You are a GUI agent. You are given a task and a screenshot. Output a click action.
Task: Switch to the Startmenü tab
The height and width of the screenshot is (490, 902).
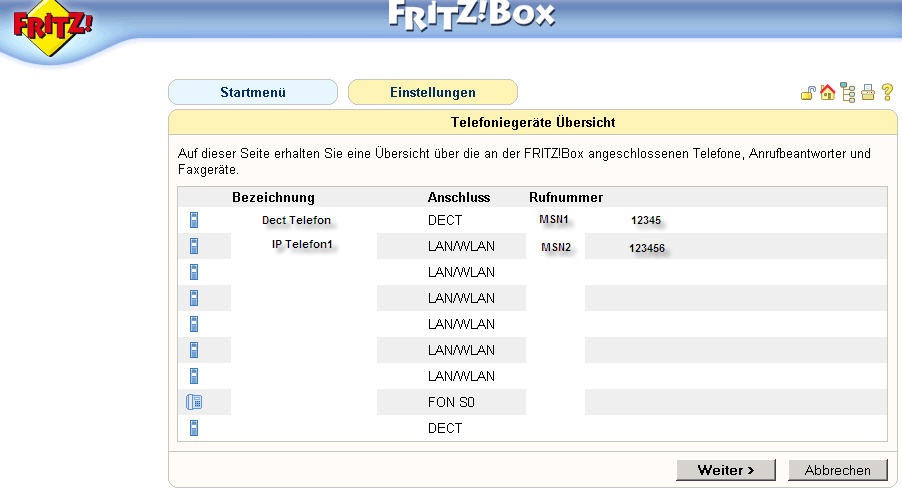pos(253,92)
